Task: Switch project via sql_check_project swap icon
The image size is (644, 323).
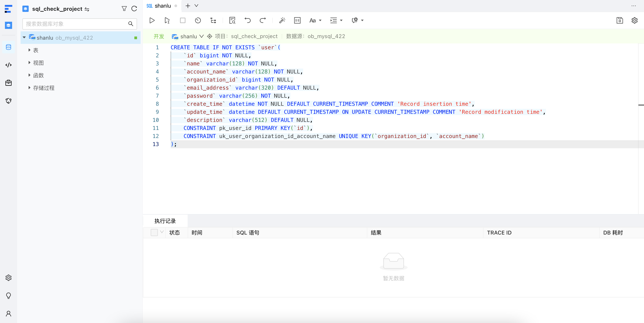Action: pos(87,9)
